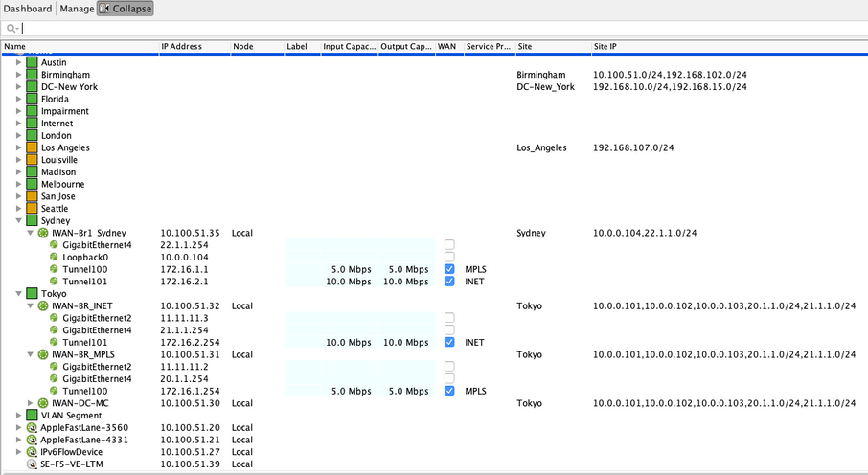
Task: Expand the London group
Action: pos(19,136)
